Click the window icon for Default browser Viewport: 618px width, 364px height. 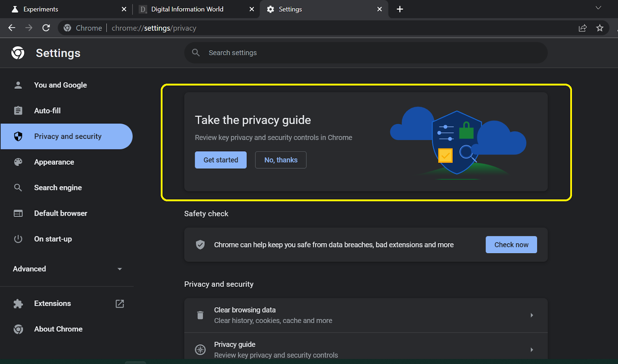tap(18, 213)
